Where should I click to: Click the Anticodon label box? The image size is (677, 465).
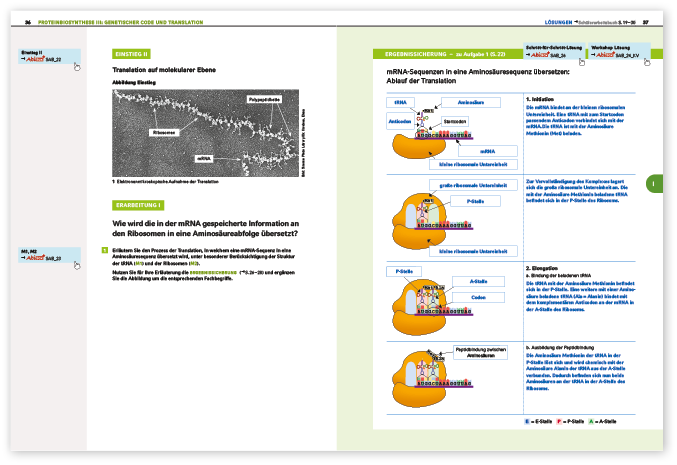click(x=399, y=120)
